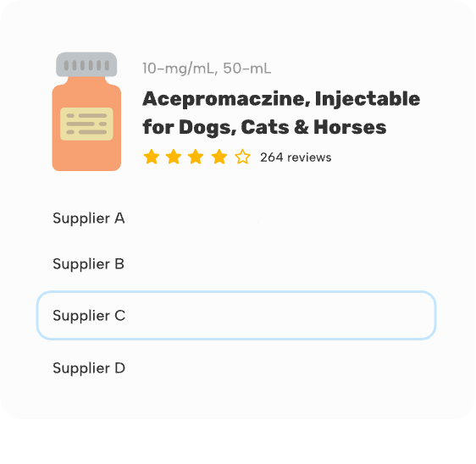Click the grey bottle cap

point(86,64)
